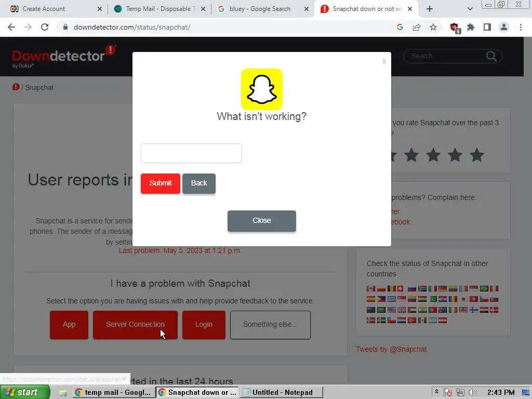Image resolution: width=532 pixels, height=399 pixels.
Task: Open the Facebook complaint link
Action: click(x=400, y=222)
